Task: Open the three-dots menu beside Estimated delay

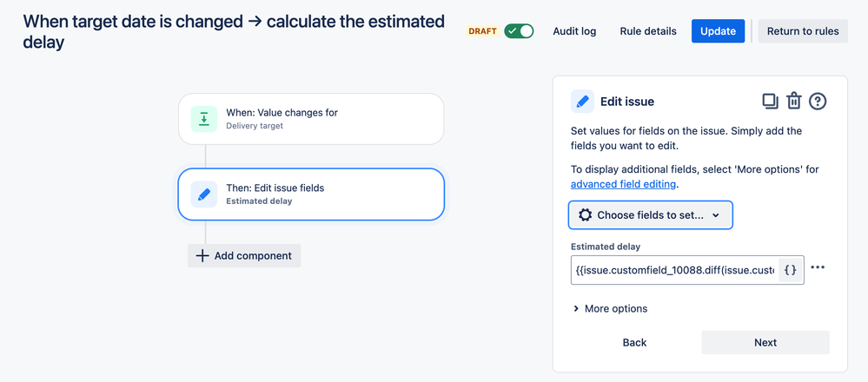Action: tap(818, 268)
